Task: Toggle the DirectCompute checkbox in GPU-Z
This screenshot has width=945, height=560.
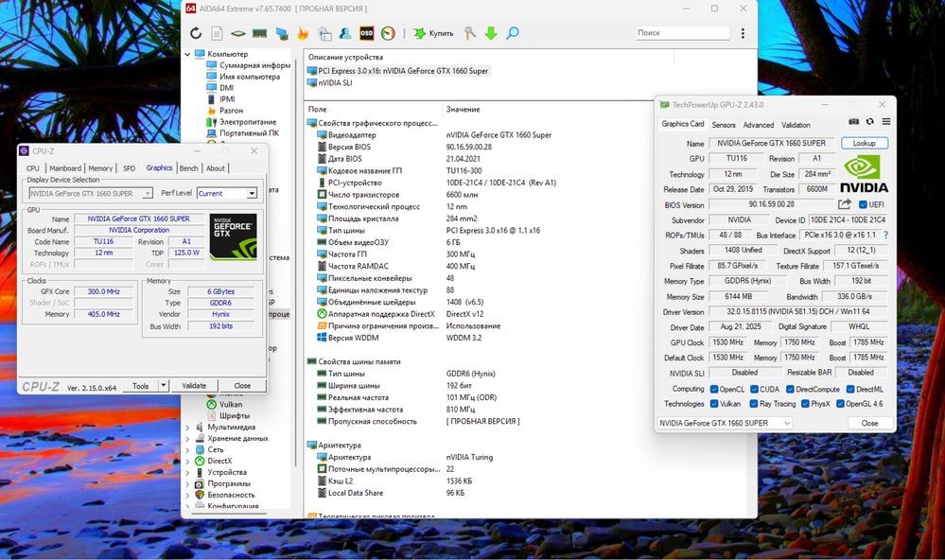Action: [x=790, y=390]
